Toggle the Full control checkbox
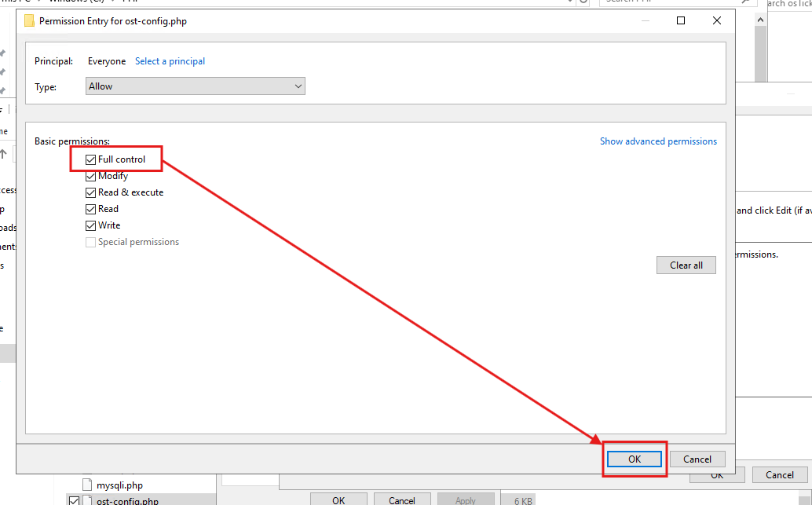Screen dimensions: 812x505 click(90, 159)
